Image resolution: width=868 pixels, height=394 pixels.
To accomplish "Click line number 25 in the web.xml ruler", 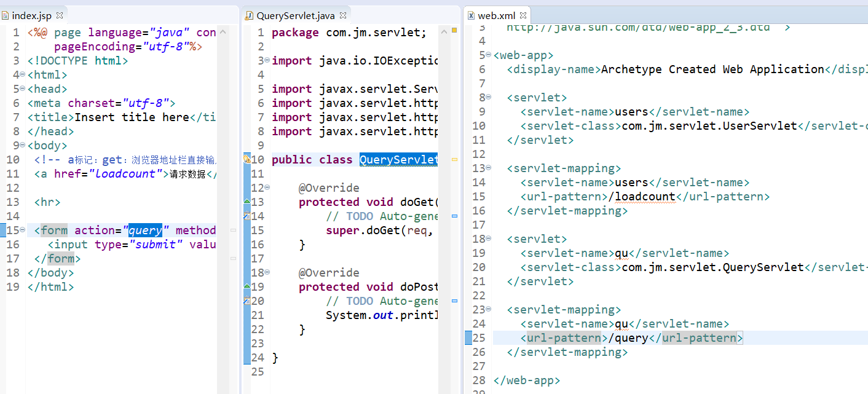I will 479,337.
